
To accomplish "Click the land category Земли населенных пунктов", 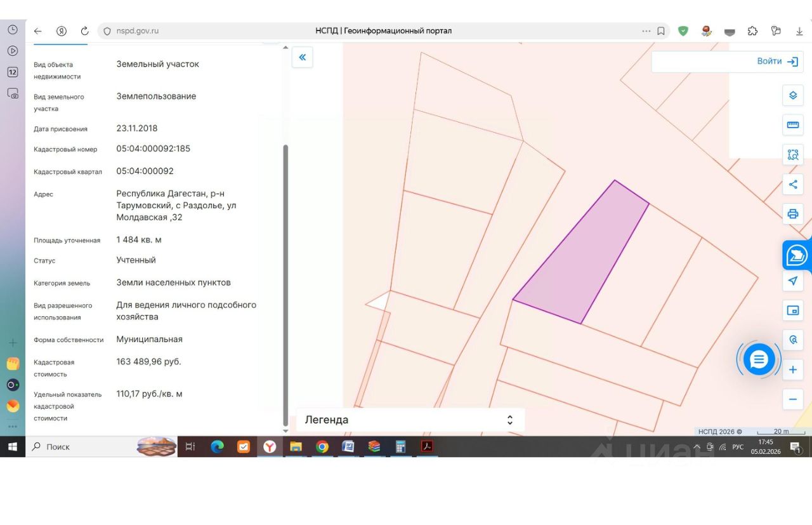I will [173, 282].
